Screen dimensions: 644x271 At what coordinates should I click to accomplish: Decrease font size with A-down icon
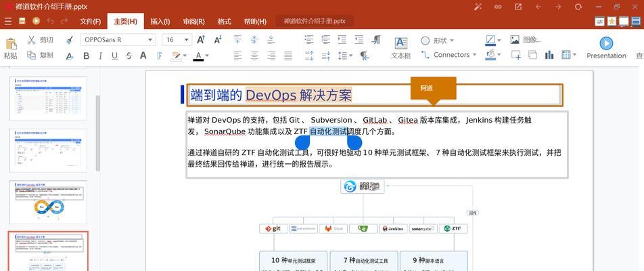[218, 39]
